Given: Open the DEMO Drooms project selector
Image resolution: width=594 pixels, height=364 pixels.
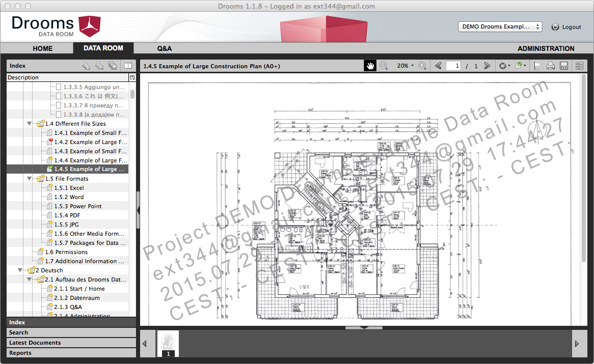Looking at the screenshot, I should pyautogui.click(x=500, y=26).
